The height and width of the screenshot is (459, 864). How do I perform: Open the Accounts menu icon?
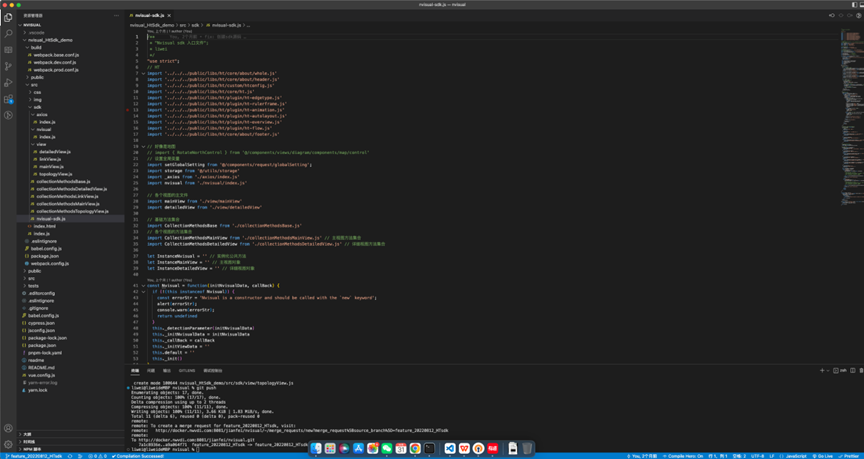coord(8,428)
